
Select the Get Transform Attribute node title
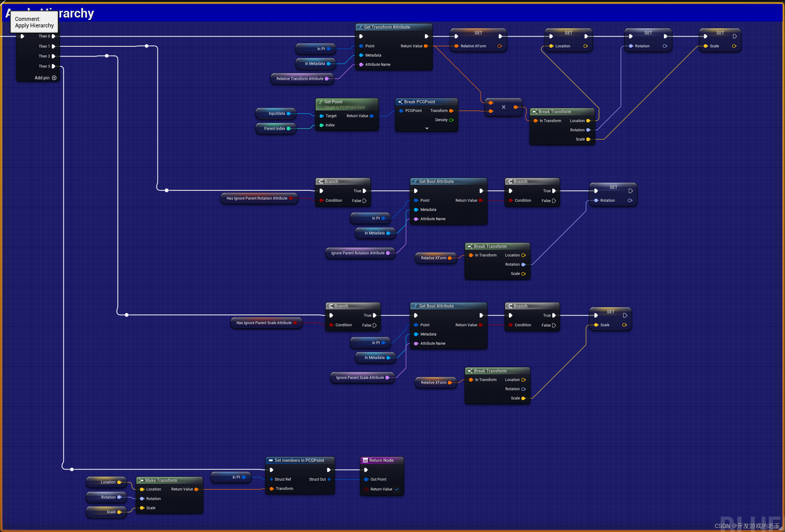(387, 27)
